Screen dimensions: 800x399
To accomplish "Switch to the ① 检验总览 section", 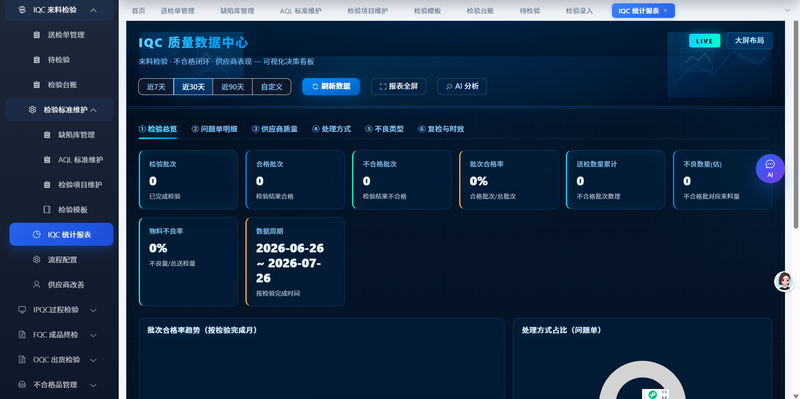I will point(158,129).
